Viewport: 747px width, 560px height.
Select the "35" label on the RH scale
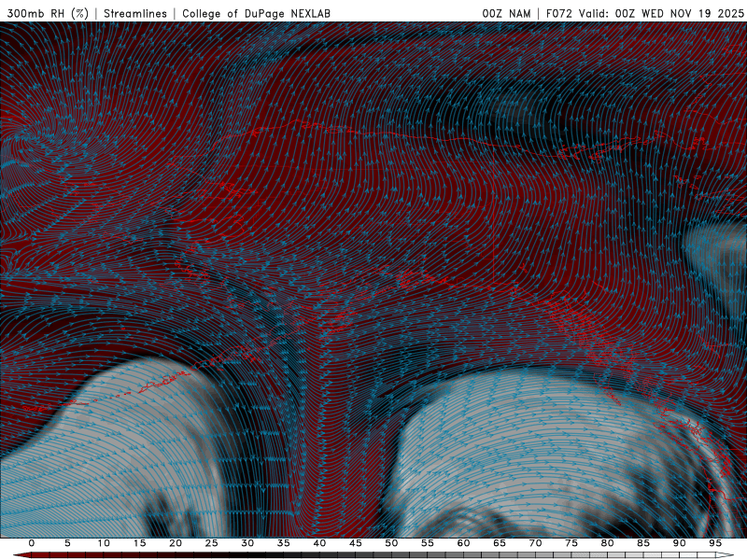pos(284,543)
